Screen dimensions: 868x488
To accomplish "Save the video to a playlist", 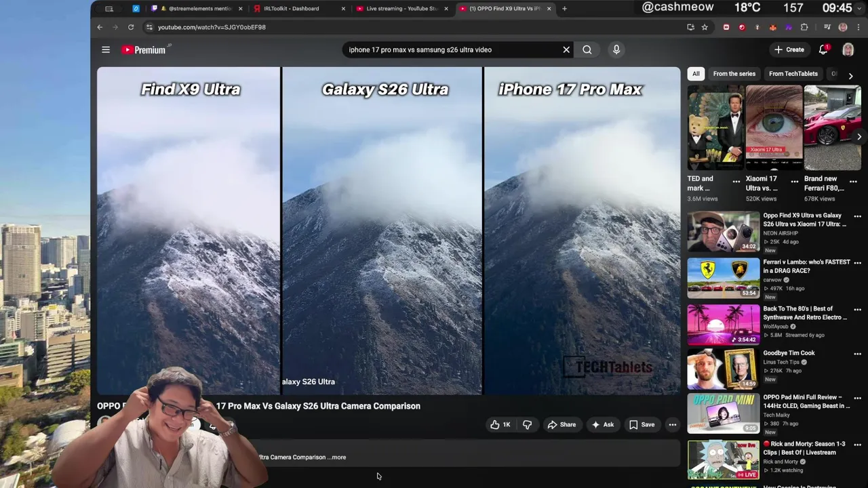I will click(642, 425).
